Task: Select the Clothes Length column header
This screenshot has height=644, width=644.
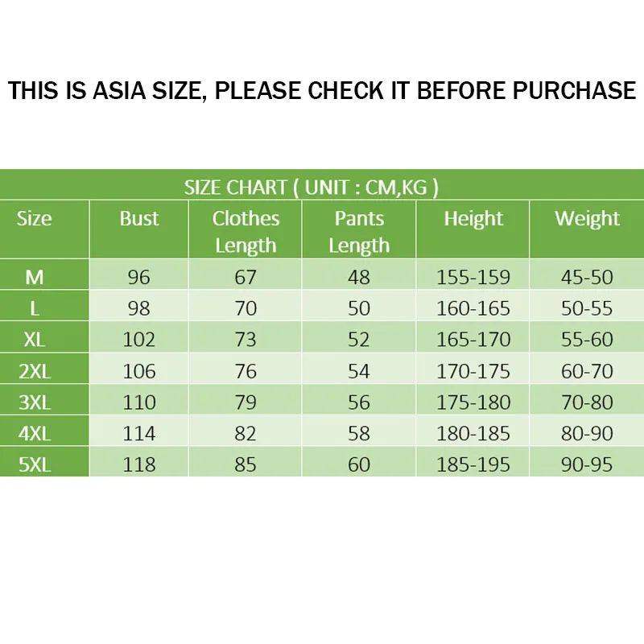Action: 246,231
